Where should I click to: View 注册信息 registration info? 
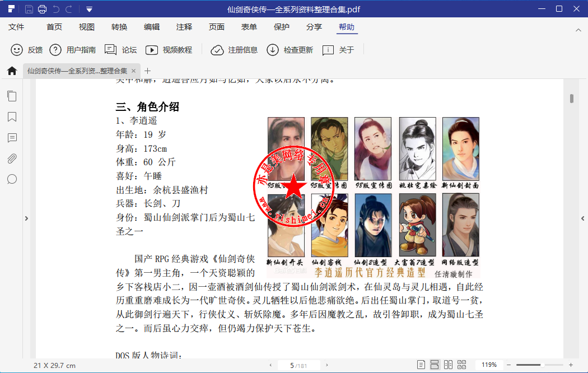[x=234, y=50]
